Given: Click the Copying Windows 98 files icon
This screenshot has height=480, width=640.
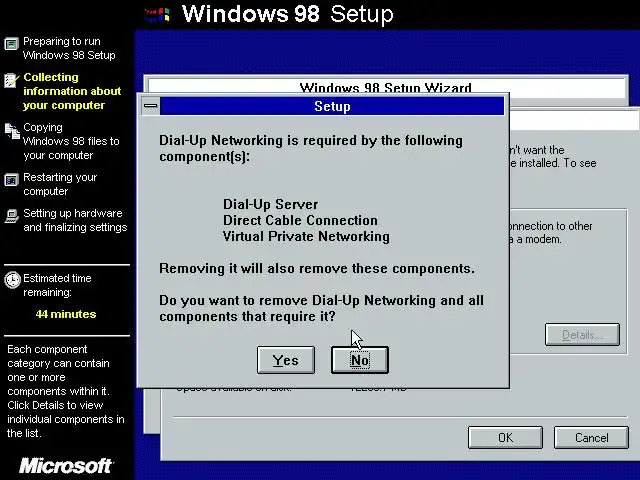Looking at the screenshot, I should (x=12, y=131).
